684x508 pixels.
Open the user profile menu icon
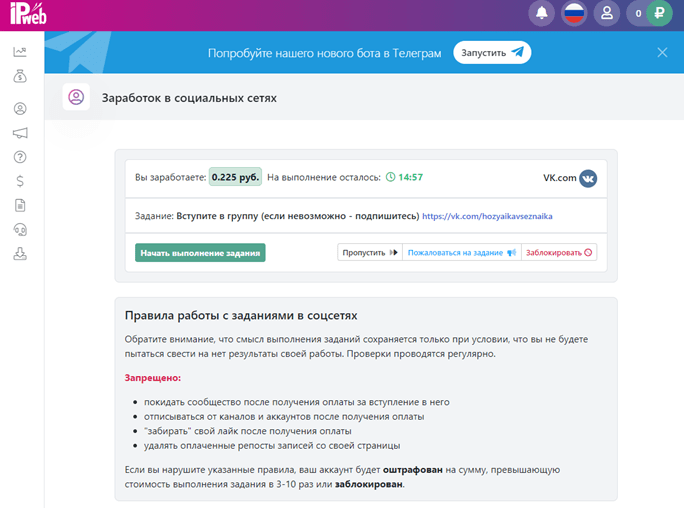[607, 14]
